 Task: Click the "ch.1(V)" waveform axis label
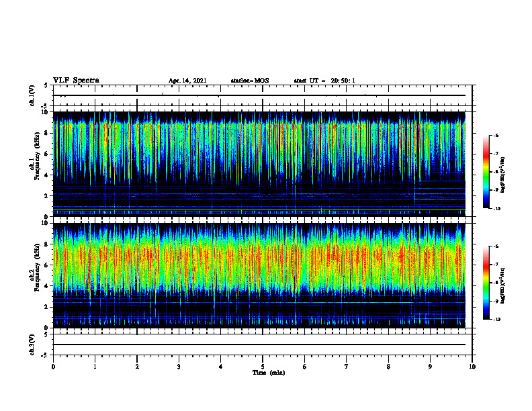pos(32,95)
